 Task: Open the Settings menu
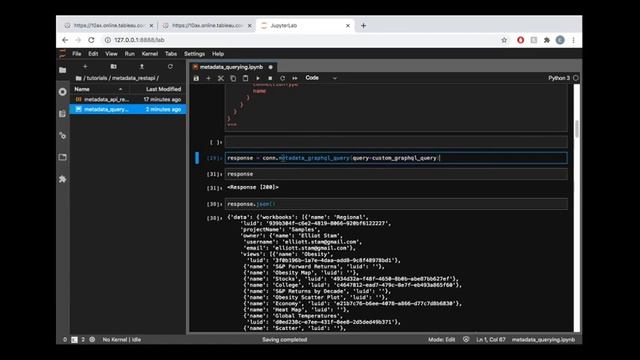(x=194, y=54)
